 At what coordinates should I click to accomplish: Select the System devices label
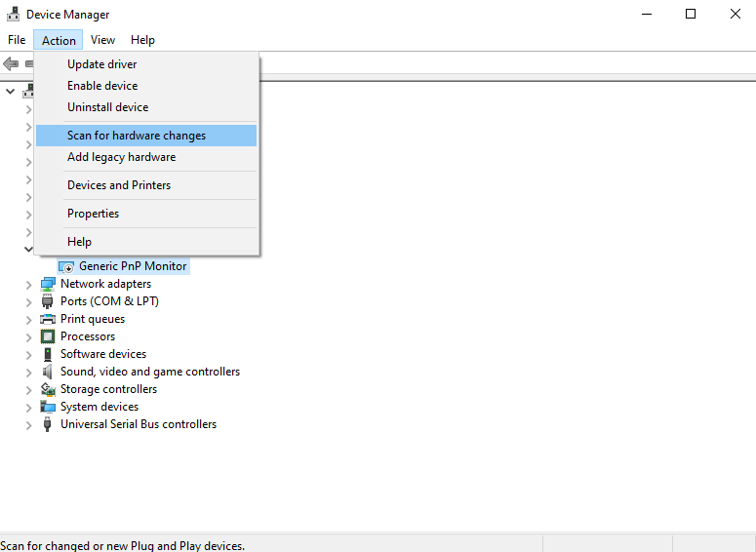click(99, 407)
